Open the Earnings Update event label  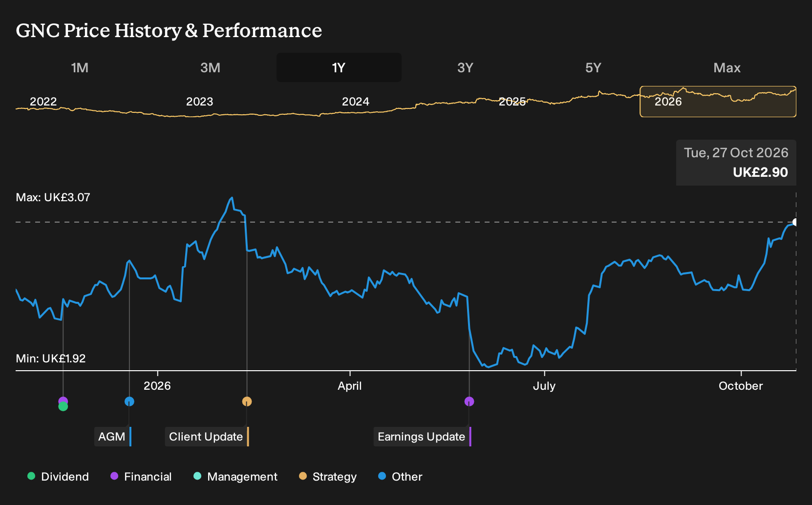tap(423, 437)
